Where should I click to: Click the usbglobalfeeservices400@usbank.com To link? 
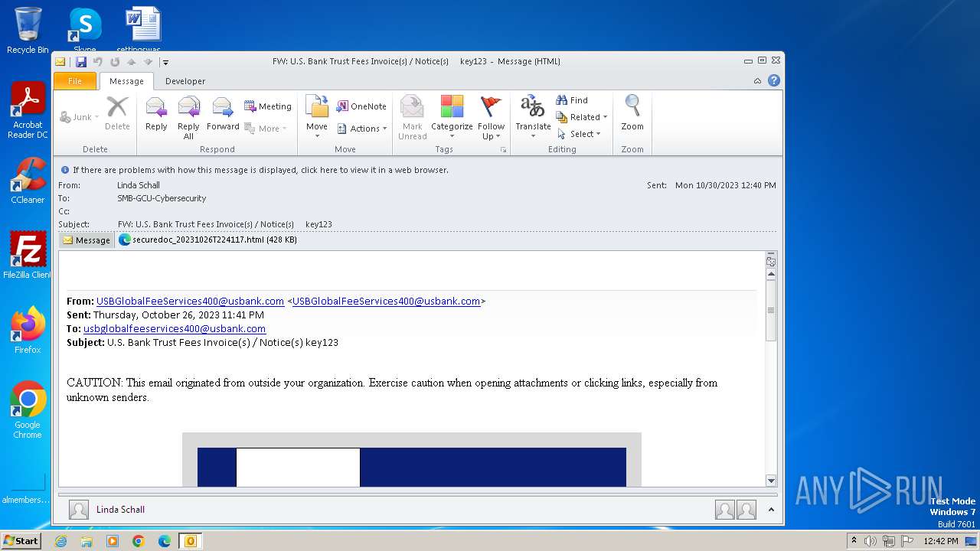175,328
